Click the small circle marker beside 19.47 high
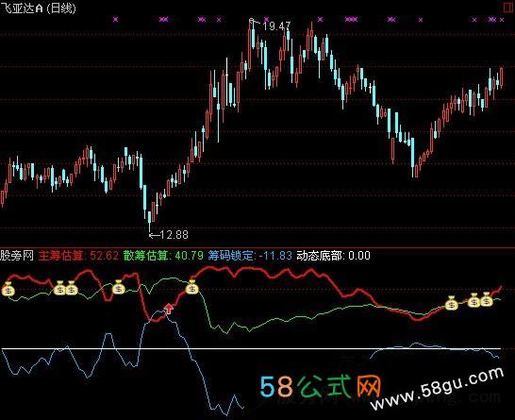515x420 pixels. (252, 21)
